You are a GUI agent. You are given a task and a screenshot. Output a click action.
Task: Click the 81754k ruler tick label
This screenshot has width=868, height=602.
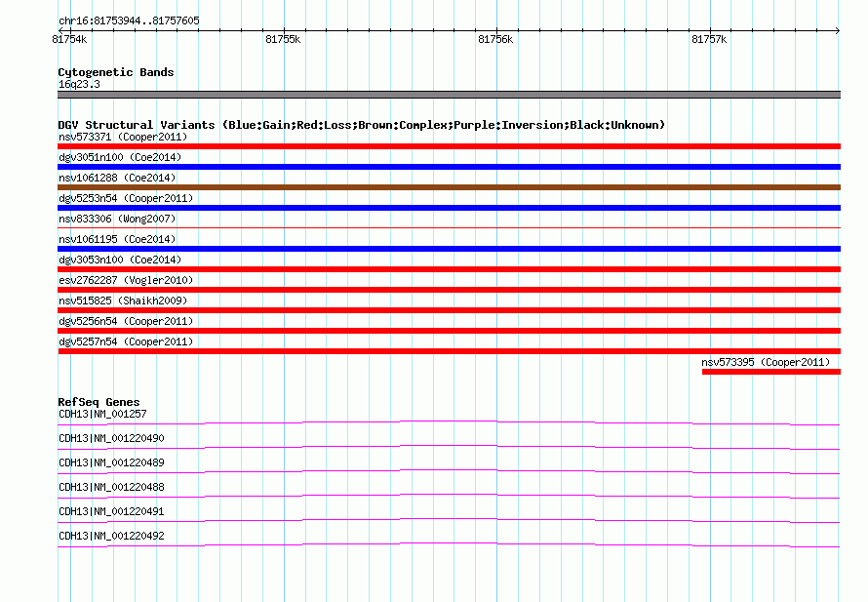point(69,39)
